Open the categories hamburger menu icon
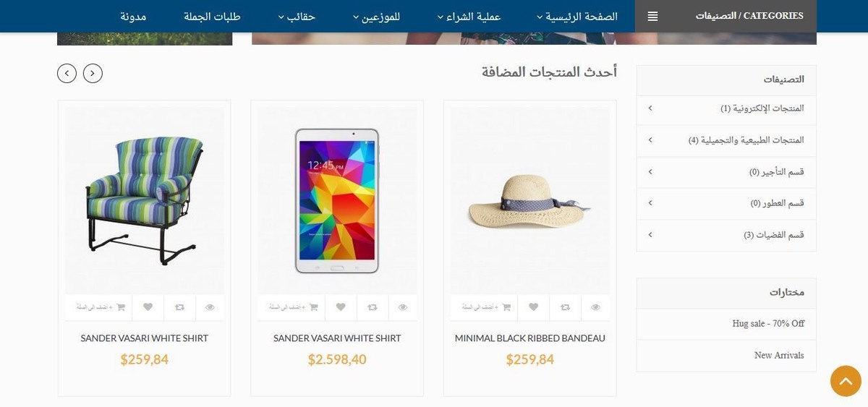Viewport: 868px width, 407px height. [x=652, y=16]
